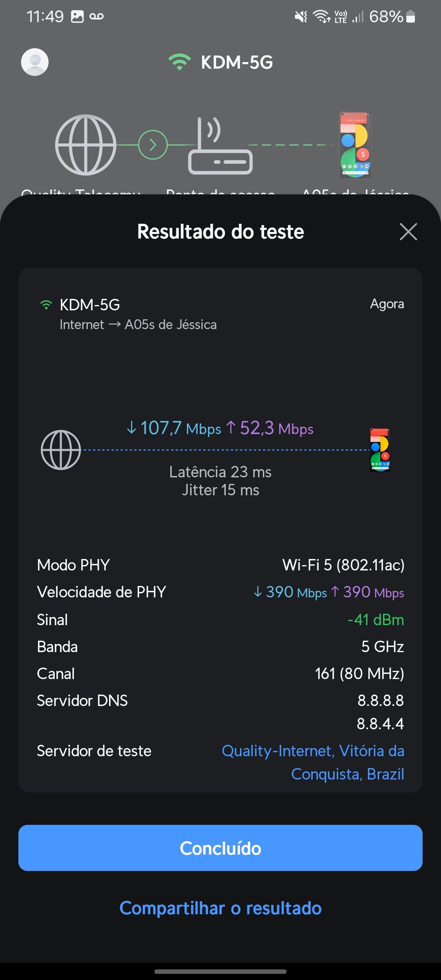Image resolution: width=441 pixels, height=980 pixels.
Task: Tap the battery icon in status bar
Action: tap(411, 17)
